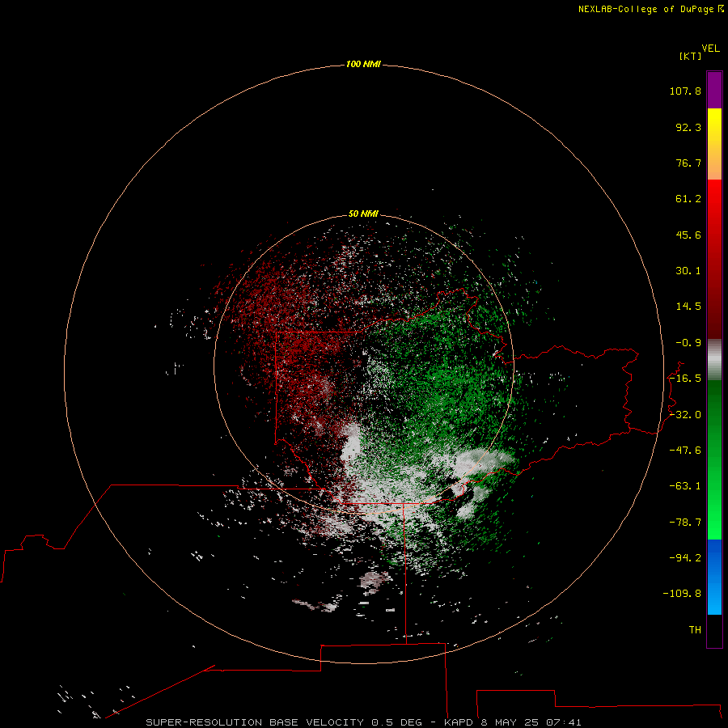
Task: Click the -47.6 legend value
Action: [685, 451]
